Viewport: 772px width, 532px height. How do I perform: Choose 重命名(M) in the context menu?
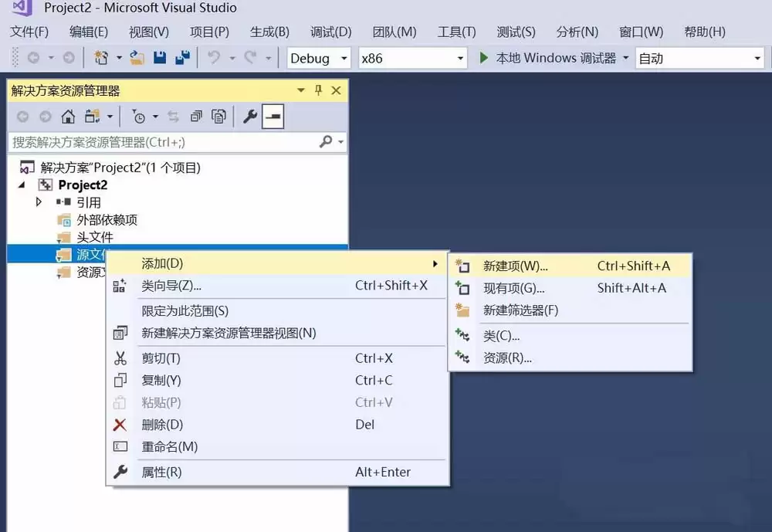(169, 447)
